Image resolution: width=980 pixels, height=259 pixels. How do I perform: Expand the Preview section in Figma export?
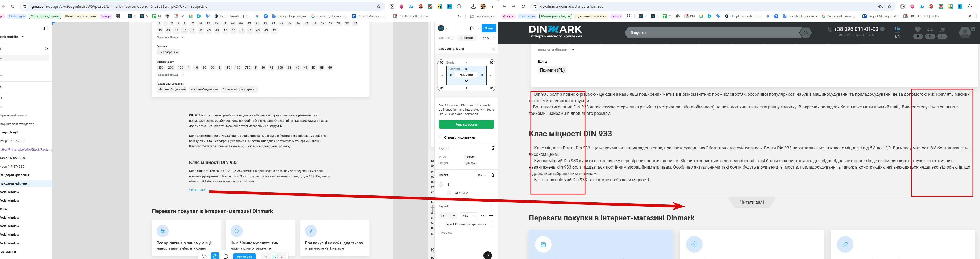pyautogui.click(x=445, y=233)
